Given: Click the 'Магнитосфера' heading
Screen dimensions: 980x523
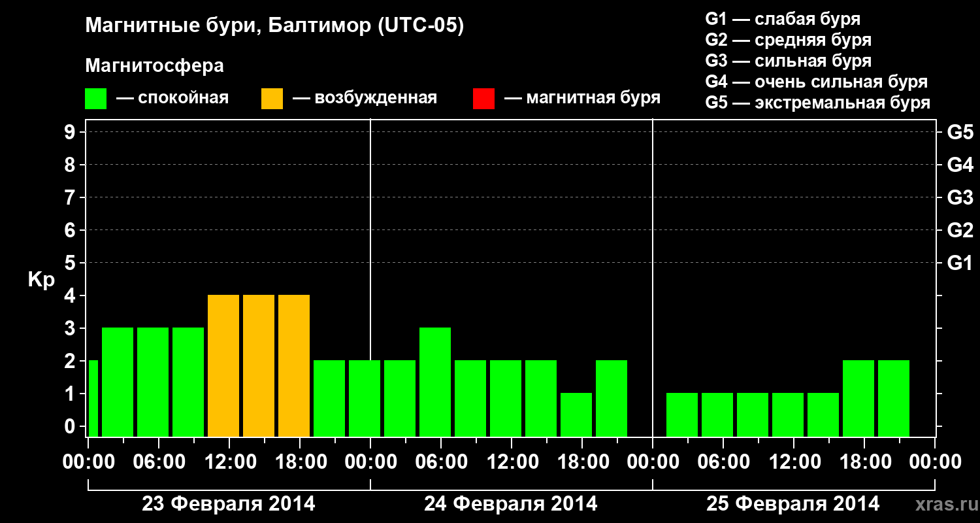Looking at the screenshot, I should click(x=155, y=66).
